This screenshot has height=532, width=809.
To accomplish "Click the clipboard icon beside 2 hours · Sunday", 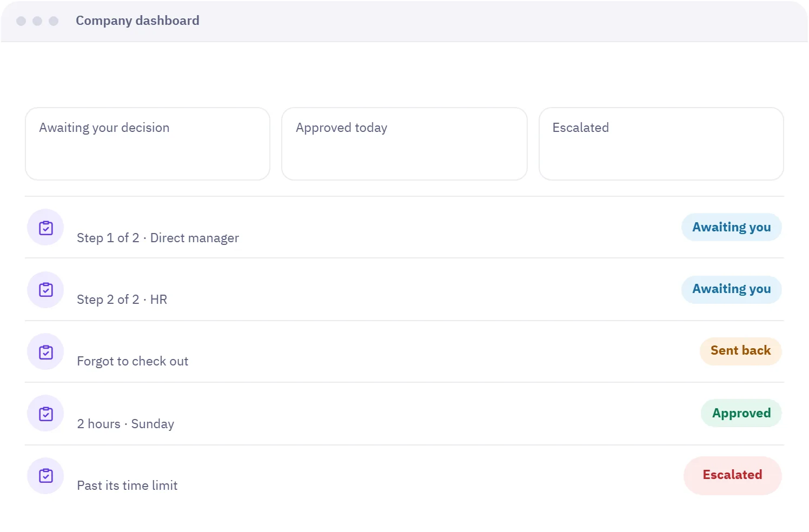I will (x=46, y=414).
